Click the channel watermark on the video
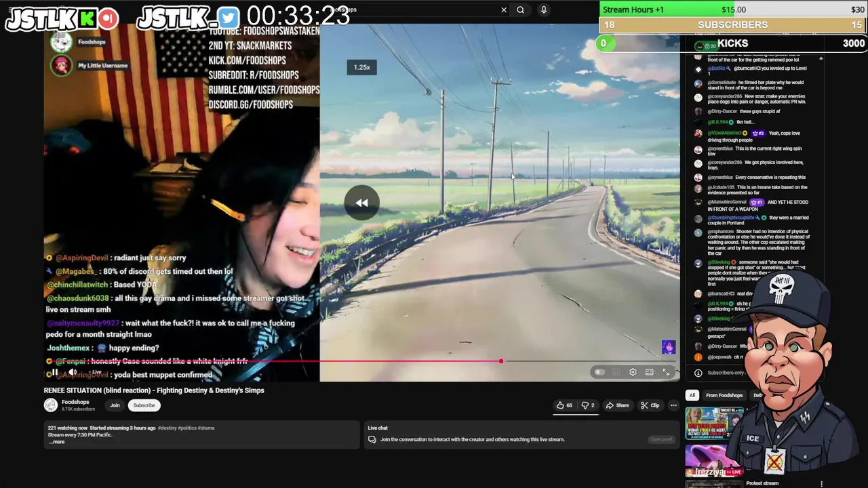Image resolution: width=868 pixels, height=488 pixels. coord(669,347)
